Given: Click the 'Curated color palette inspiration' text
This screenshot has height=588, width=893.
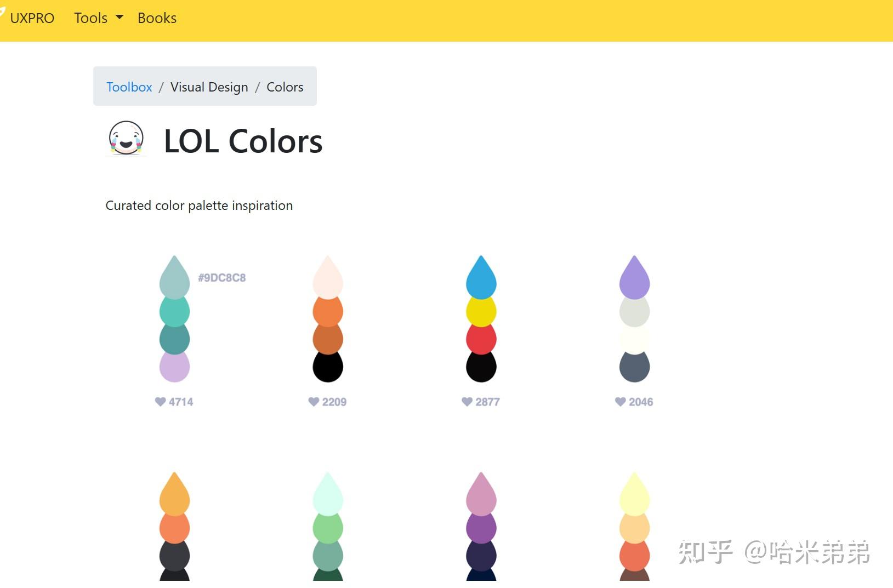Looking at the screenshot, I should point(199,205).
